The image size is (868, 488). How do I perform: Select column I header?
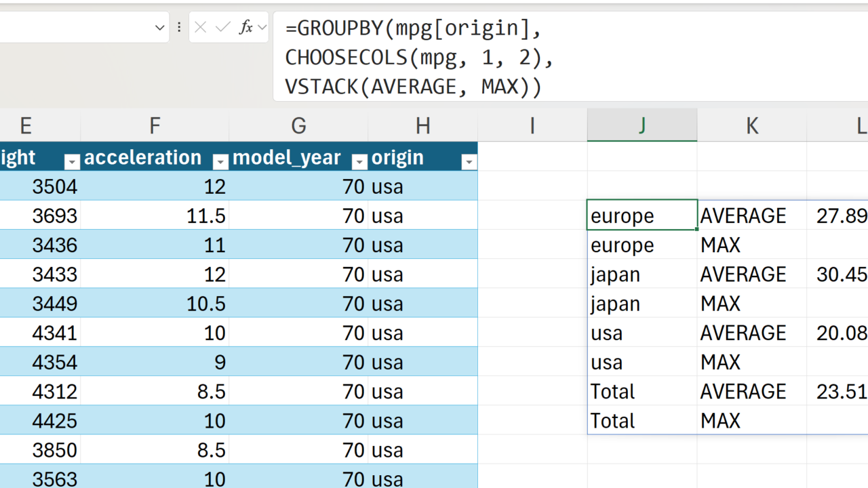pyautogui.click(x=532, y=125)
